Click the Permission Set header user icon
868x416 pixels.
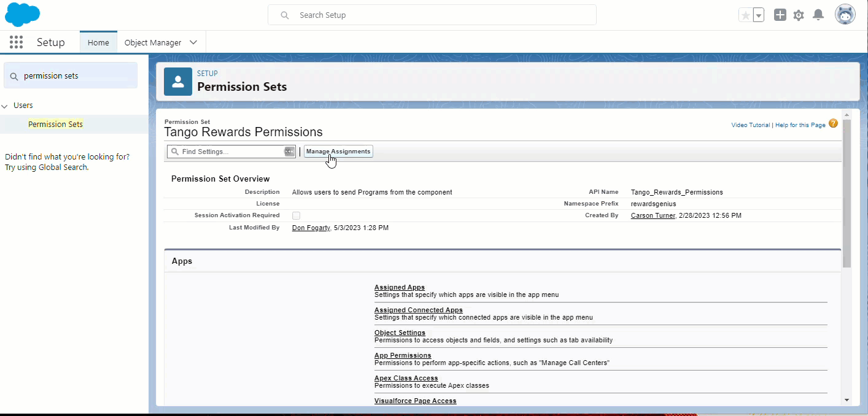click(x=177, y=80)
